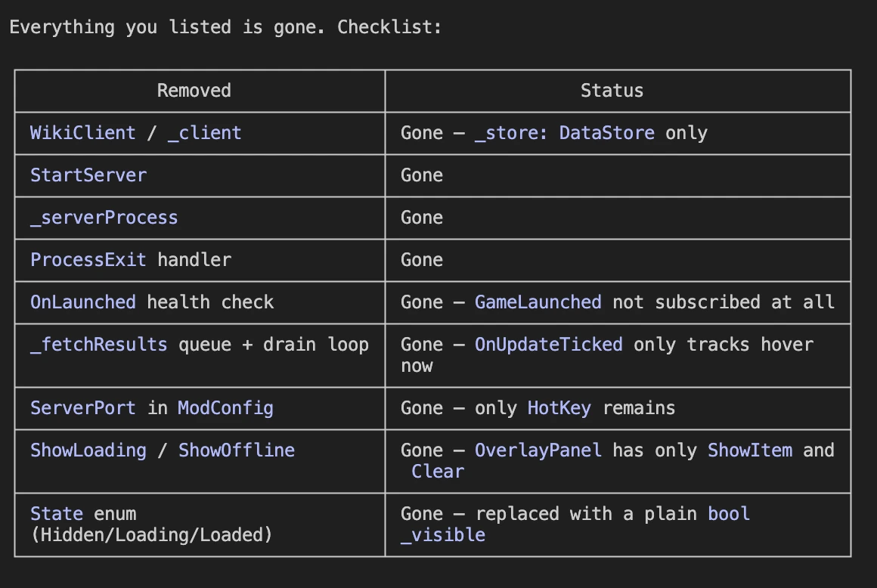
Task: Open the OverlayPanel code reference
Action: click(538, 450)
